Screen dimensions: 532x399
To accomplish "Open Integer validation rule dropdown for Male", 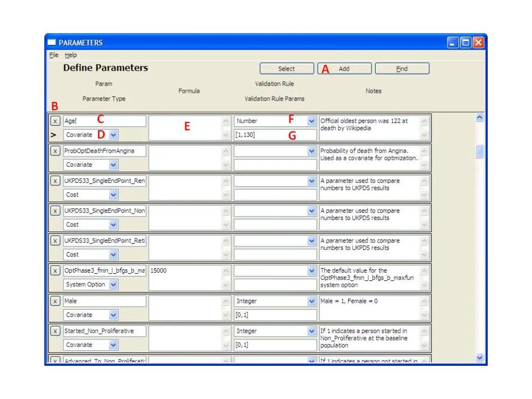I will (x=311, y=301).
